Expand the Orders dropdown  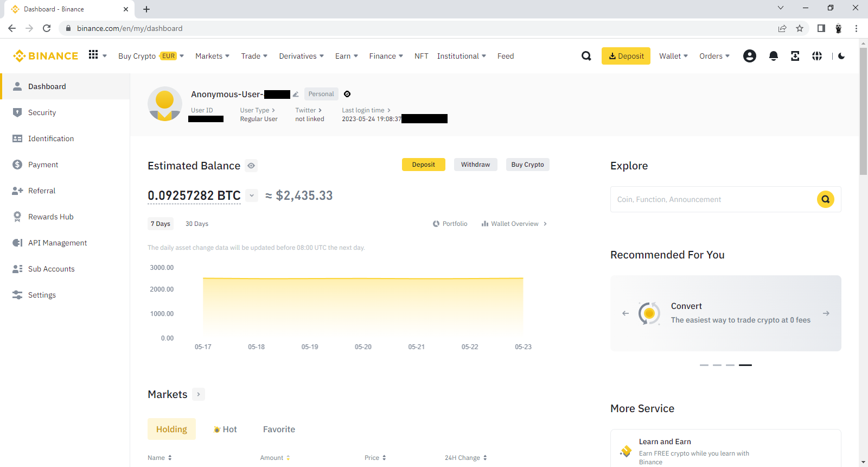[714, 56]
